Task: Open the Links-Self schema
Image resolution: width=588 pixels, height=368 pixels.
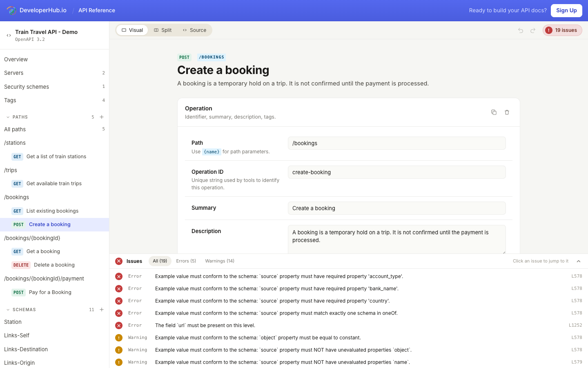Action: 54,335
